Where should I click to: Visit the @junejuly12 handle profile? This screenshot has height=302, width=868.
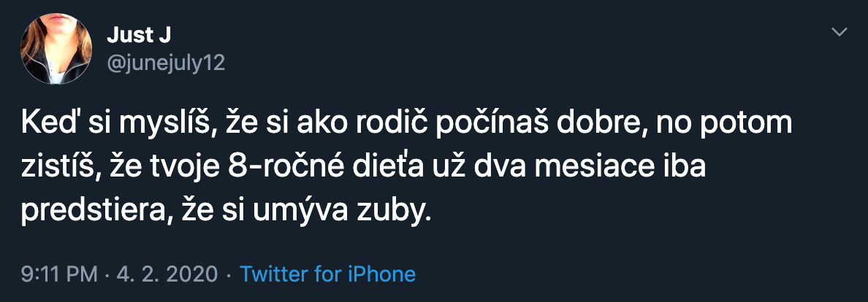coord(166,63)
